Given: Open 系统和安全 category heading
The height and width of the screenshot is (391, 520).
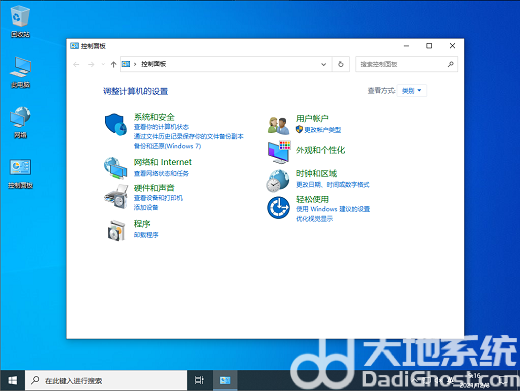Looking at the screenshot, I should 154,117.
